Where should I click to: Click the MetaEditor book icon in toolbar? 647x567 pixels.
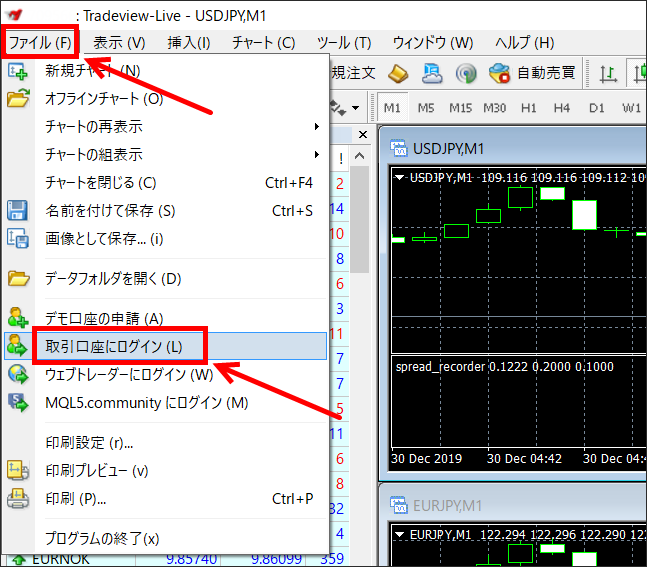398,73
